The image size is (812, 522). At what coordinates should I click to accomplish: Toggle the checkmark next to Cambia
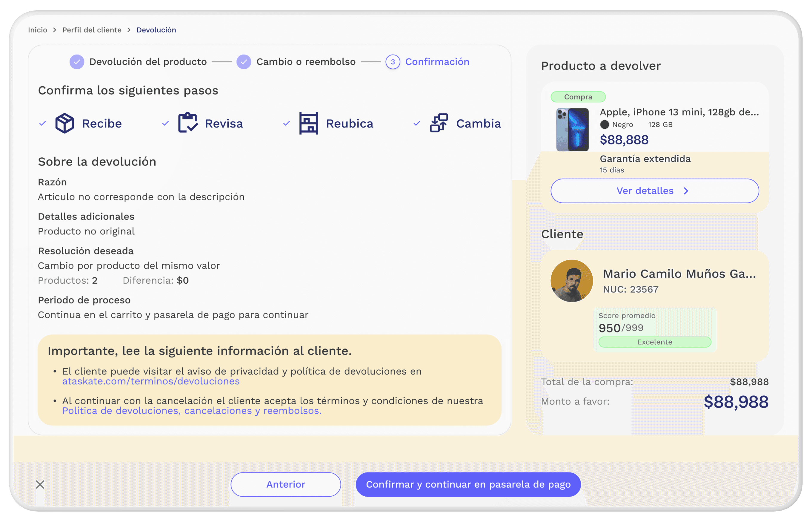click(x=417, y=123)
